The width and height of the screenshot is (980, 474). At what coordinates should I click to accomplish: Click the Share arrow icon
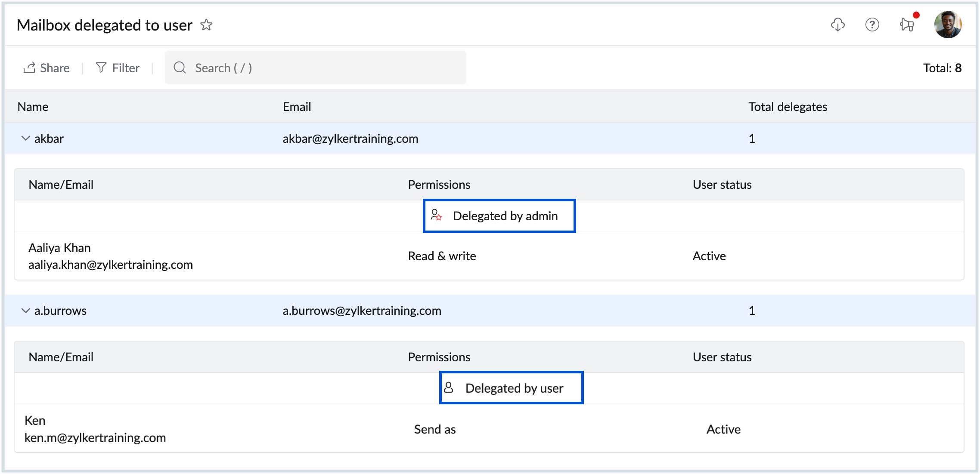click(29, 68)
